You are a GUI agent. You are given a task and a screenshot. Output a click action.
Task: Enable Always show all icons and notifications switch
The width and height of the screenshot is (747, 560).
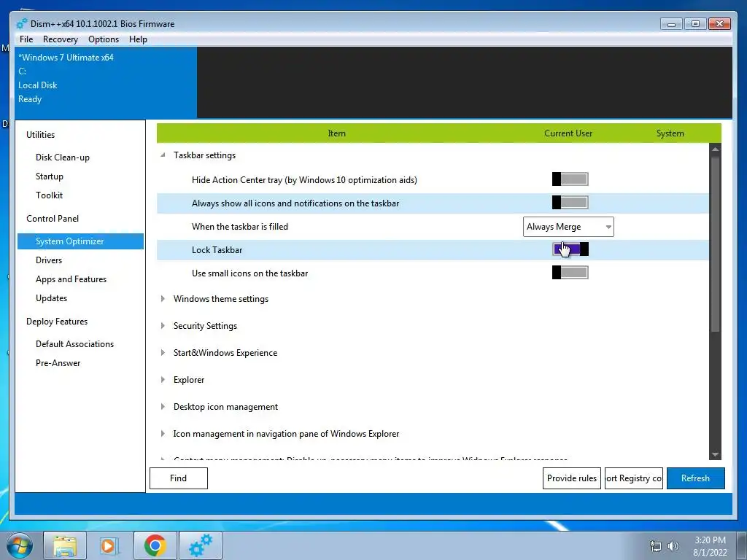570,203
